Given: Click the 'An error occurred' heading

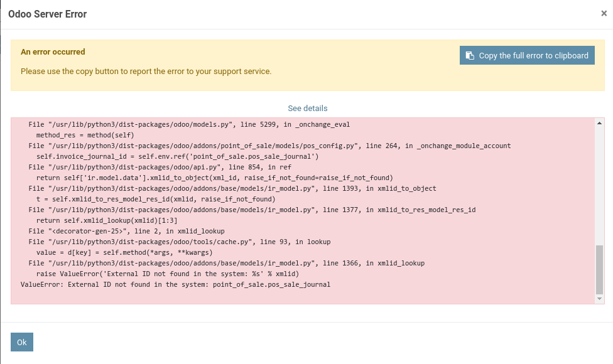Looking at the screenshot, I should pyautogui.click(x=53, y=52).
